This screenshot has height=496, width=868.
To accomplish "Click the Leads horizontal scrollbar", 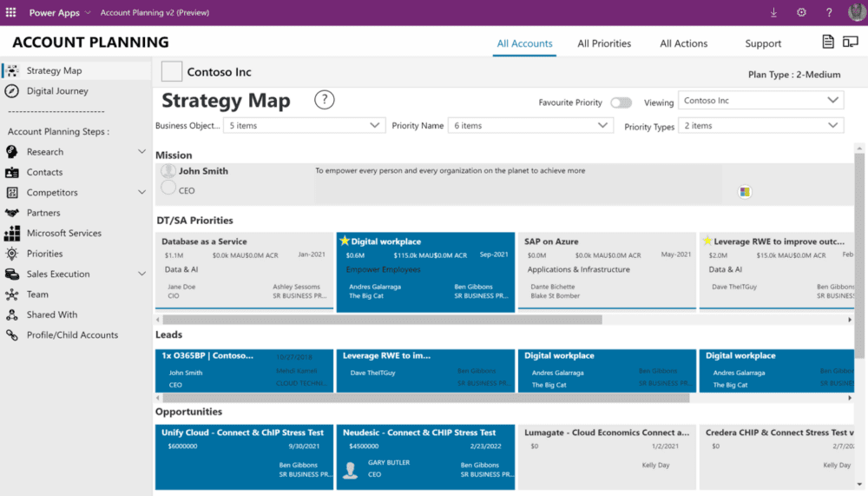I will [x=425, y=398].
